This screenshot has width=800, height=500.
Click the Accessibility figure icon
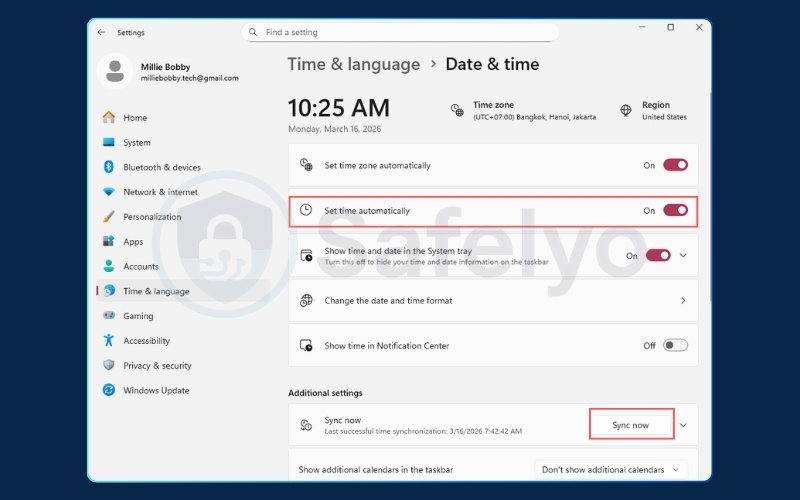[x=109, y=340]
